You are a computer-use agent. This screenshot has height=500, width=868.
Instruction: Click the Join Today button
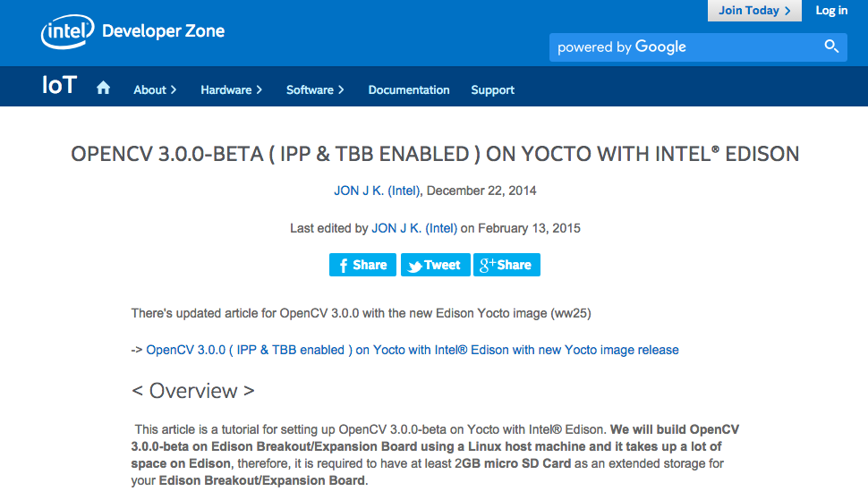pos(754,11)
